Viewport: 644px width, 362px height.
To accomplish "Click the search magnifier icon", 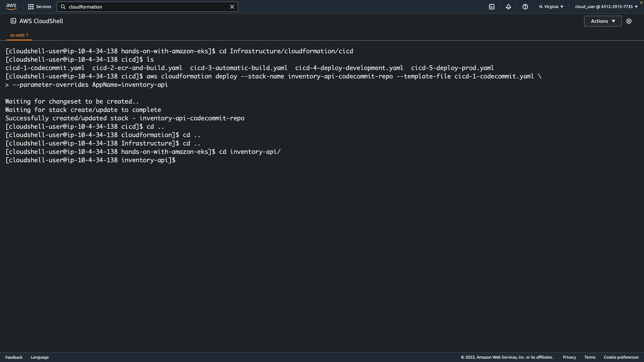I will pyautogui.click(x=63, y=7).
